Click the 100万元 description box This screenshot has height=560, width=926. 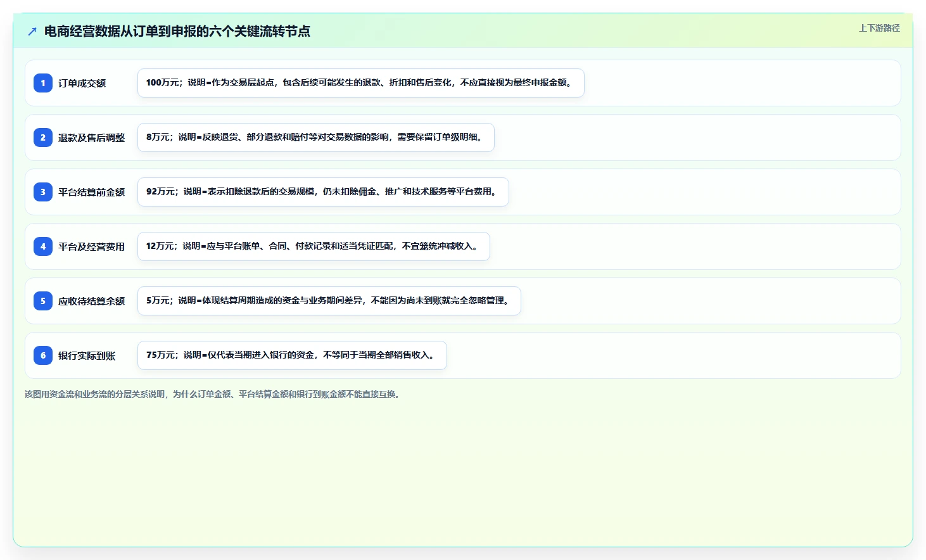point(361,83)
